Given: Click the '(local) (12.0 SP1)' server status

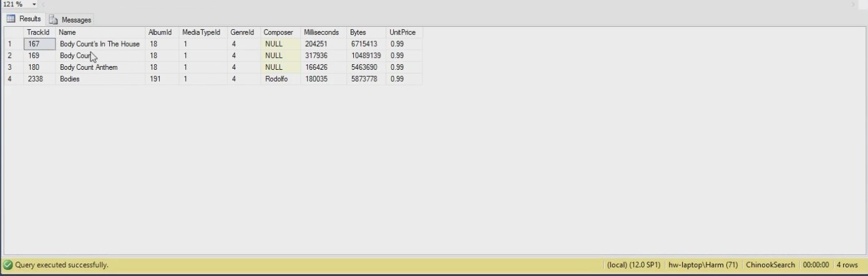Looking at the screenshot, I should (x=633, y=265).
